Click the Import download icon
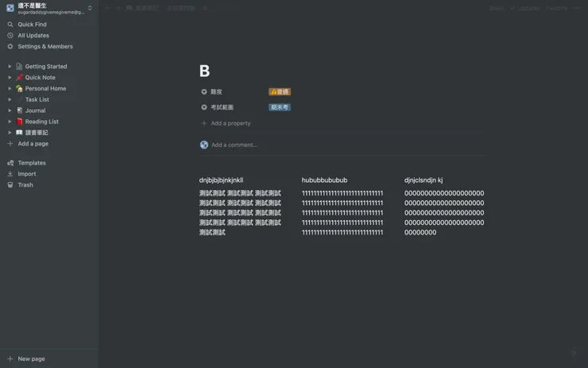The width and height of the screenshot is (588, 368). click(10, 174)
